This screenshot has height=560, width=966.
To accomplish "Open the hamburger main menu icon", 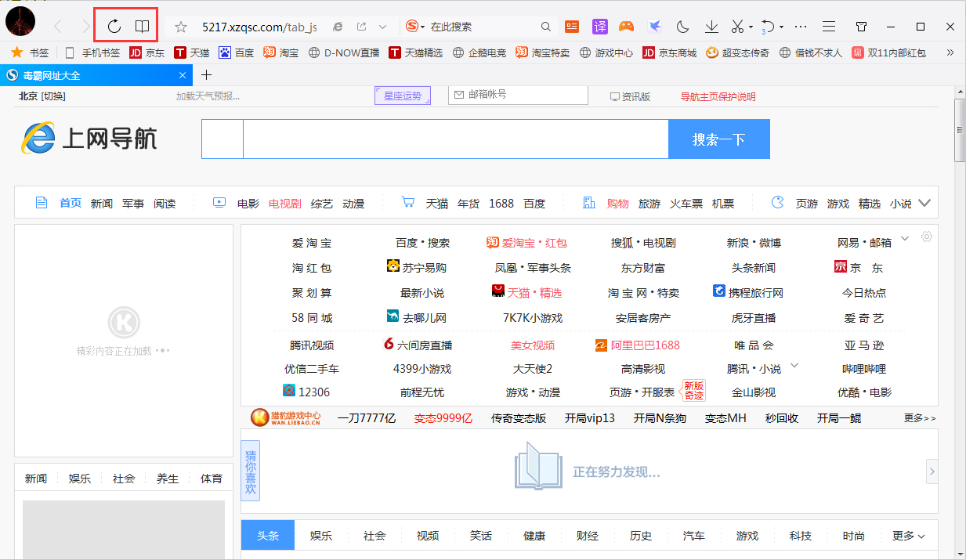I will 828,26.
